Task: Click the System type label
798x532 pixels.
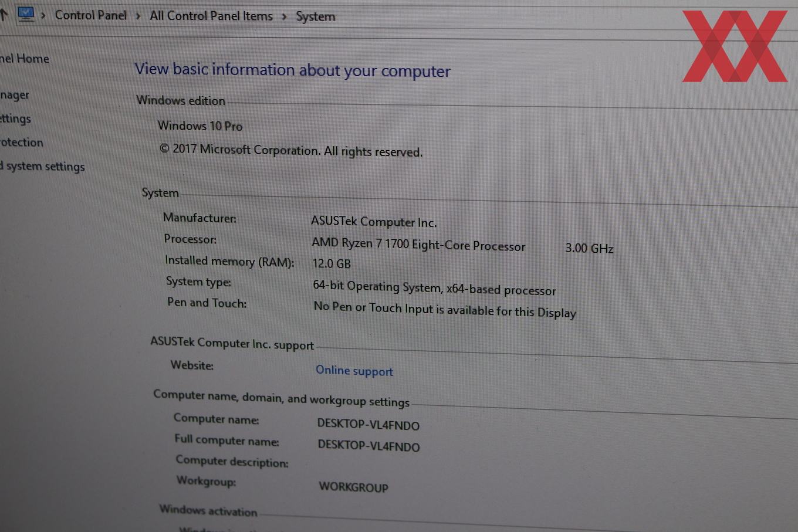Action: coord(198,282)
